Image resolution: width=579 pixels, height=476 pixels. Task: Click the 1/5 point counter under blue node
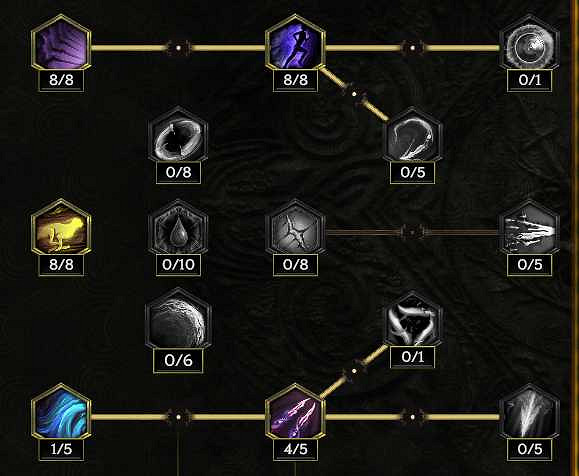click(61, 449)
